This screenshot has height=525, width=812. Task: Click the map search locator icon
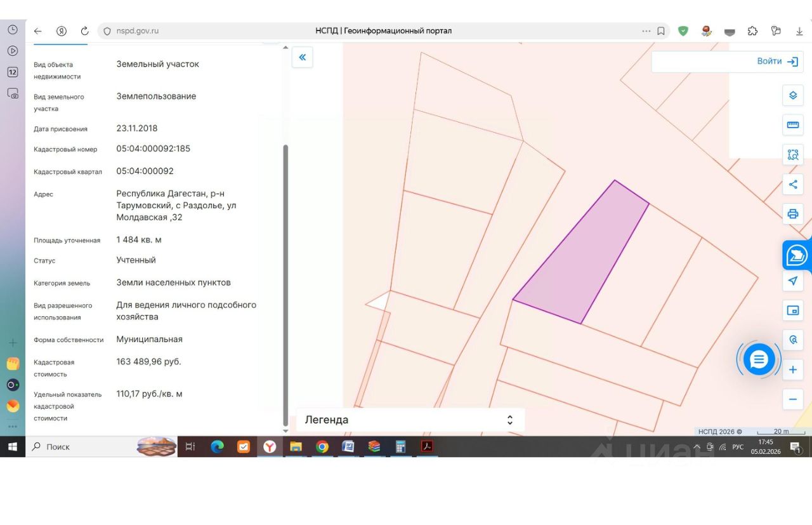(x=793, y=340)
